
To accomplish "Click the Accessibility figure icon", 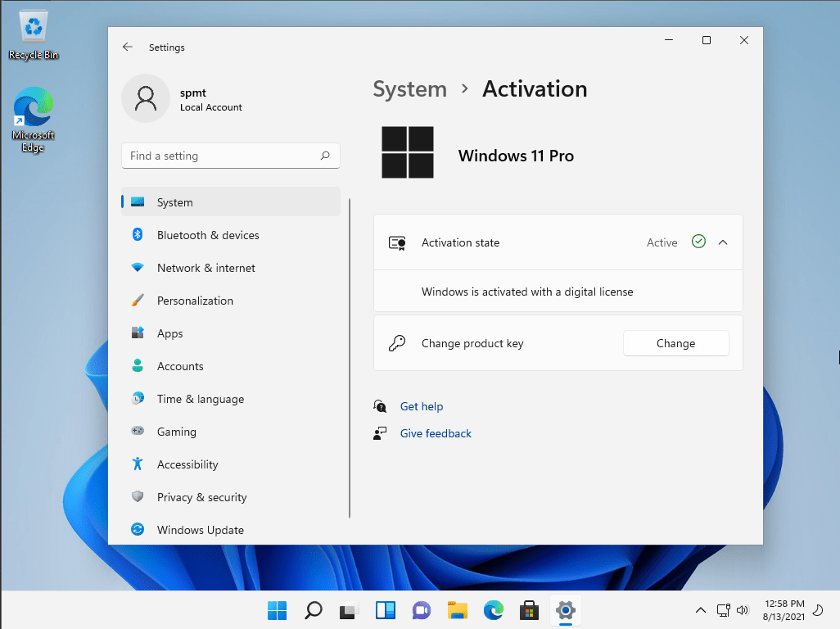I will click(138, 464).
